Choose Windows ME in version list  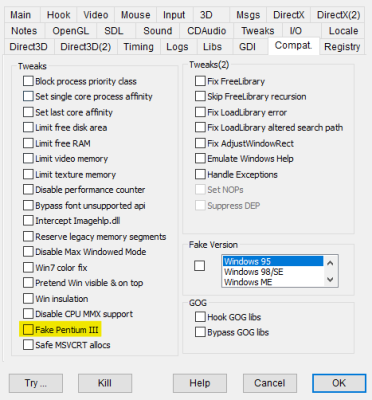click(273, 282)
